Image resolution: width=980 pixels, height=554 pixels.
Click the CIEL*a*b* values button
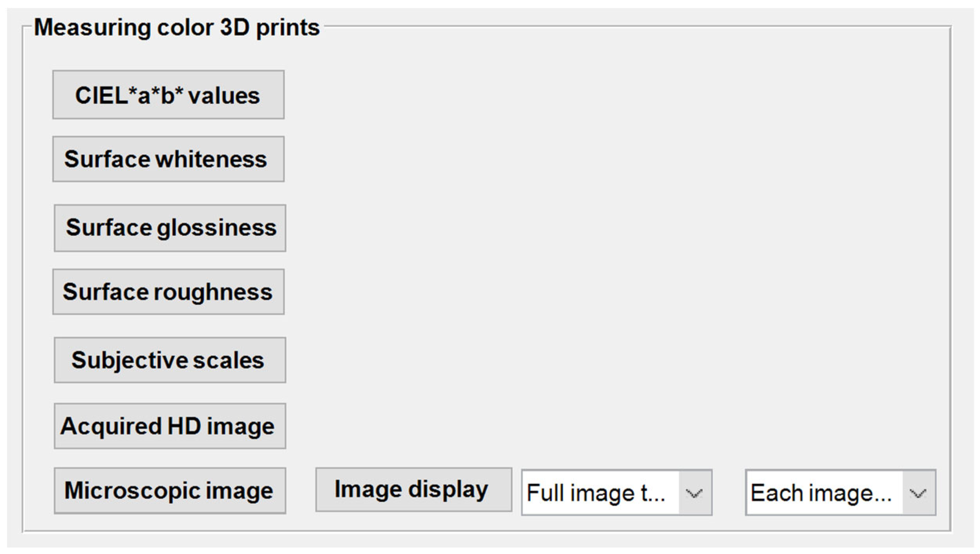tap(168, 95)
